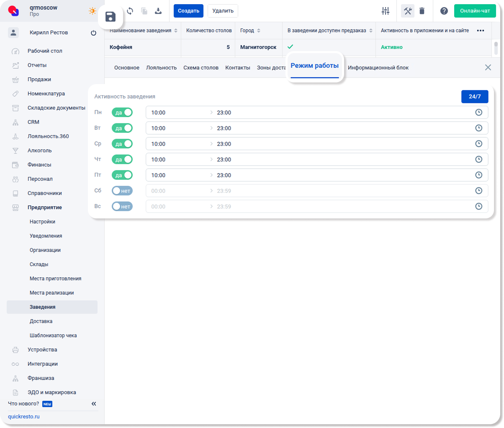Image resolution: width=504 pixels, height=428 pixels.
Task: Click the logout power icon beside Кирилл Рестов
Action: coord(93,33)
